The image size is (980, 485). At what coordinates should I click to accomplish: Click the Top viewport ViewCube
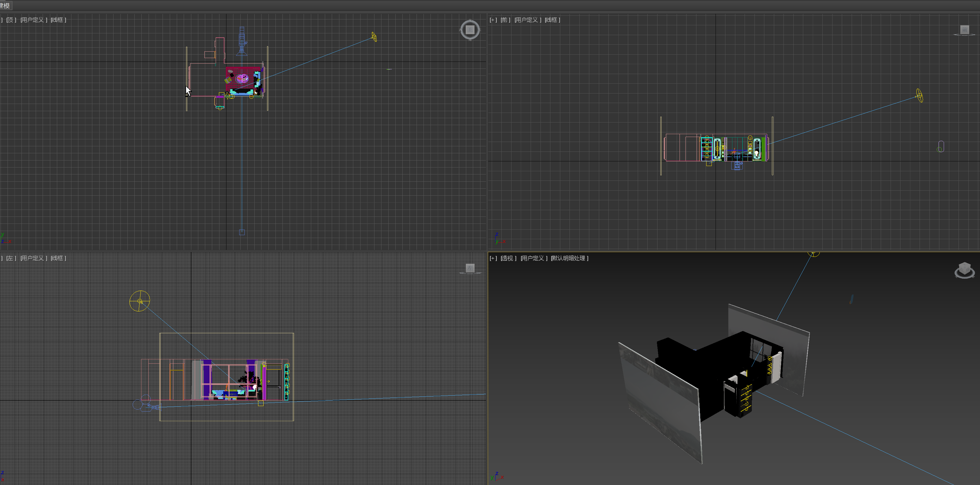470,29
